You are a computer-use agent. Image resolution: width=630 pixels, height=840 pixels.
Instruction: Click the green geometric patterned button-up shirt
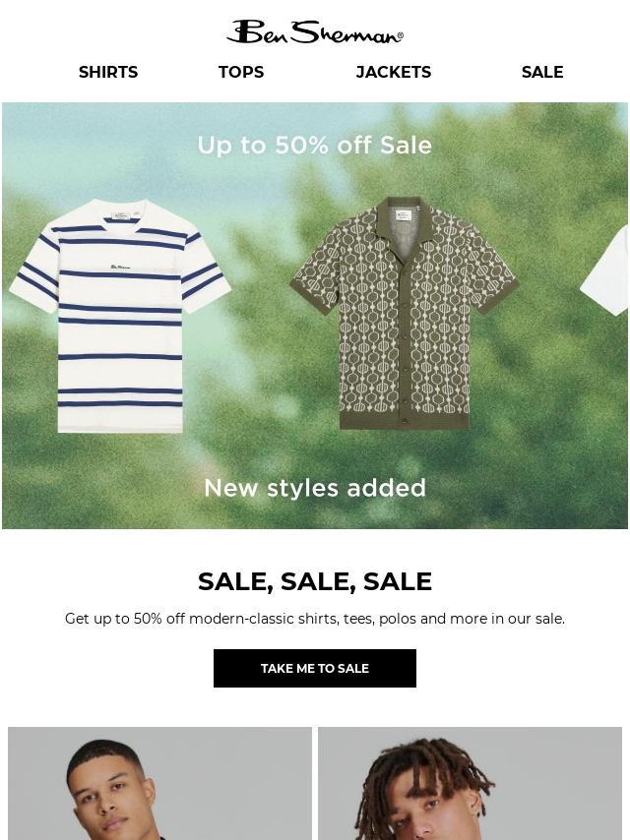tap(405, 314)
